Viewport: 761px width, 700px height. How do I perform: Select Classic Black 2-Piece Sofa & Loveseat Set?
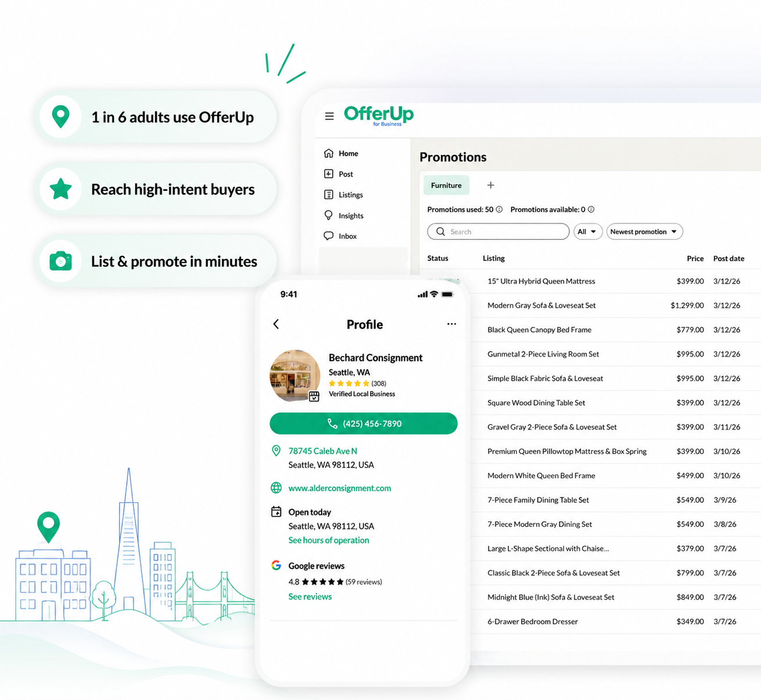[x=554, y=573]
